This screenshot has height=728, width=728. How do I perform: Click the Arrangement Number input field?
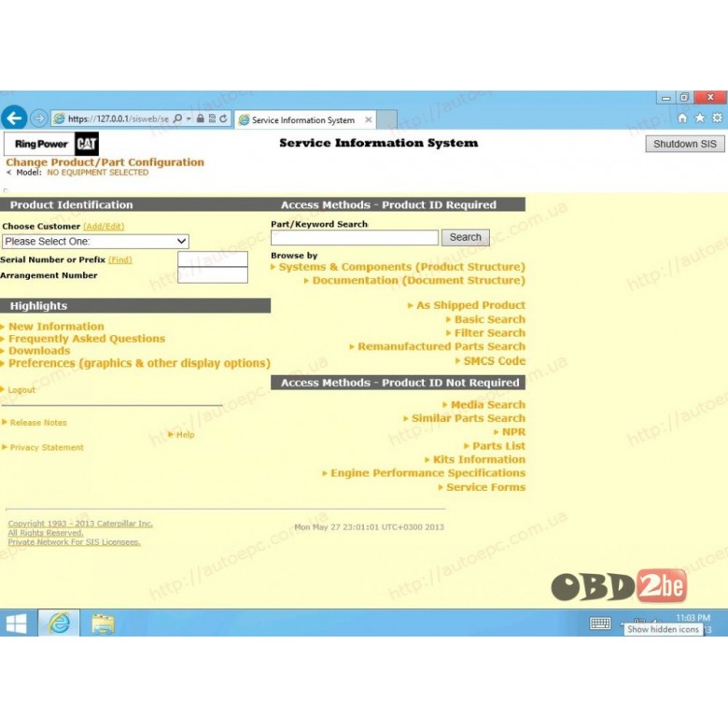pos(213,275)
